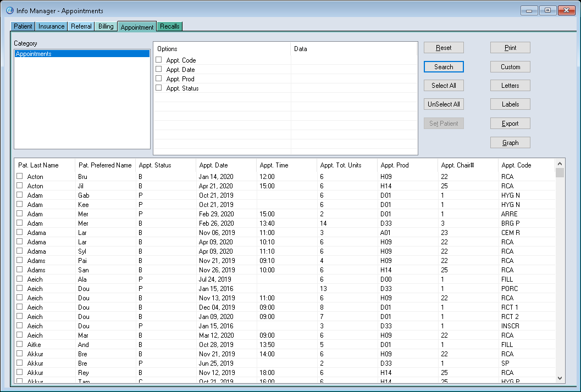The height and width of the screenshot is (392, 581).
Task: Enable the Appt. Code option checkbox
Action: [159, 60]
